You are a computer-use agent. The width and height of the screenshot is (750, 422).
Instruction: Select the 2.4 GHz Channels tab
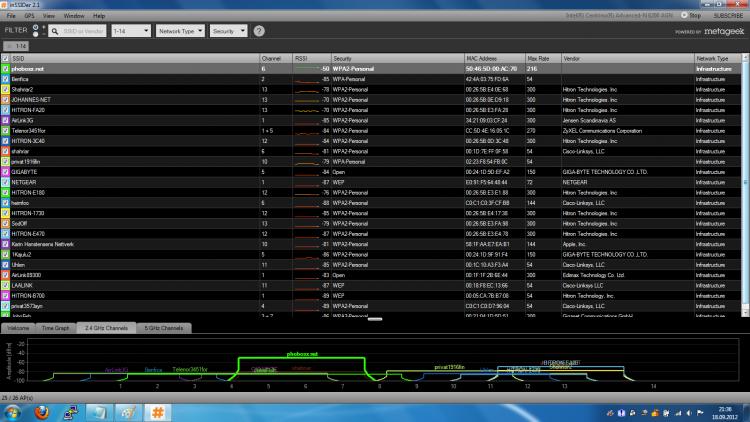coord(106,328)
